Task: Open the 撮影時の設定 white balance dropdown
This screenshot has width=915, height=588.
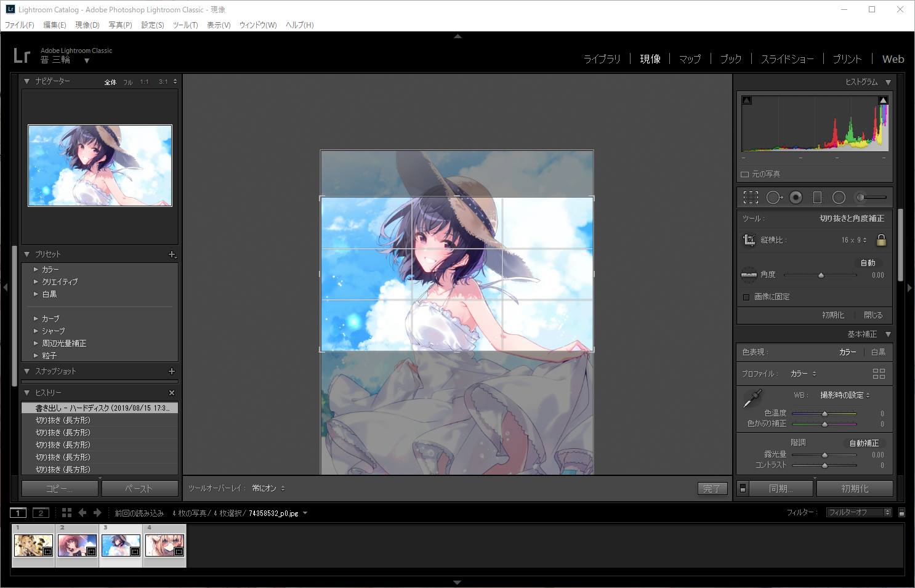Action: tap(845, 395)
